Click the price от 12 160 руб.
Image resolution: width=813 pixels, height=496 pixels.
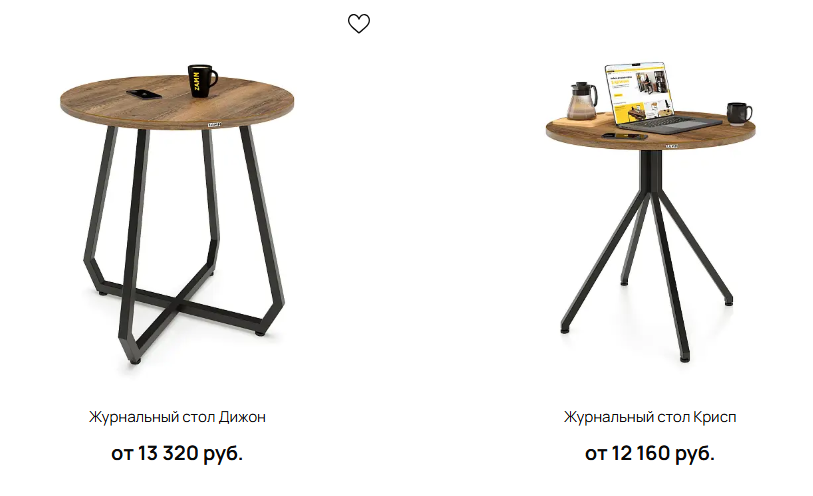point(650,453)
